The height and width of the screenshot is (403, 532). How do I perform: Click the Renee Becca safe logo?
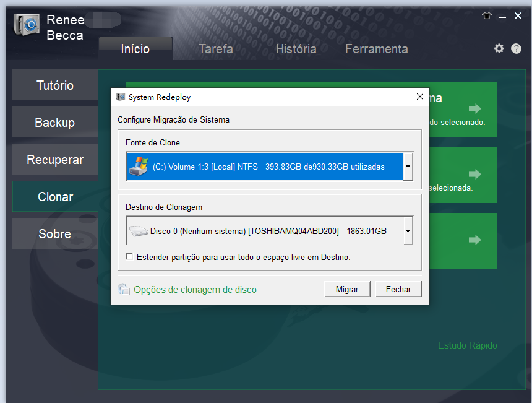point(27,25)
